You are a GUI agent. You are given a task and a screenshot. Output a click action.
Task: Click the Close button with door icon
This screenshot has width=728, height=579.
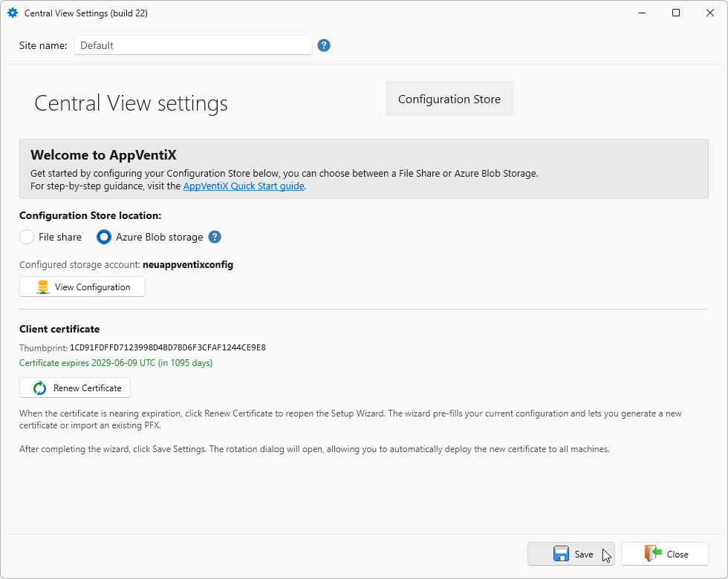664,554
